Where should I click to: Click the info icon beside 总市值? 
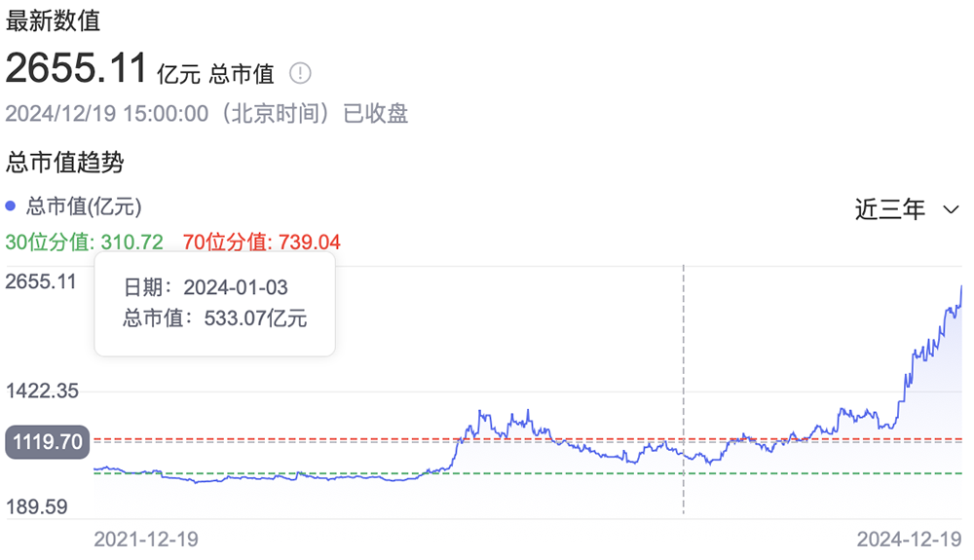pyautogui.click(x=300, y=73)
